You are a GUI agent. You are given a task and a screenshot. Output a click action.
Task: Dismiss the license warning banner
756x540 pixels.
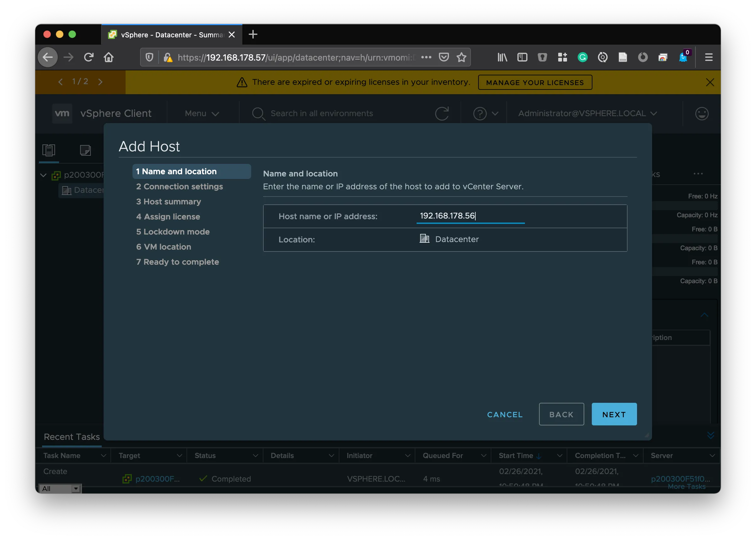pyautogui.click(x=710, y=82)
